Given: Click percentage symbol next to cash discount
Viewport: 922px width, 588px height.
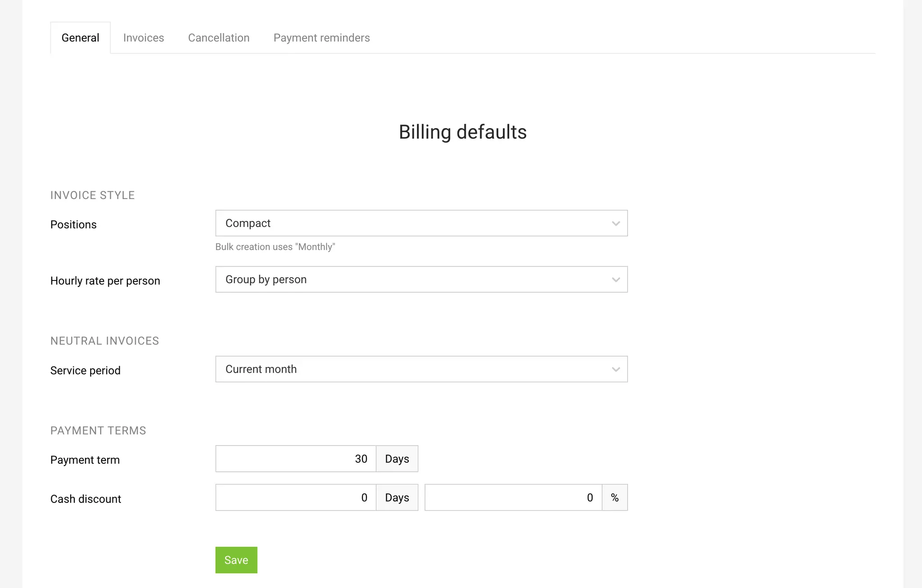Looking at the screenshot, I should [x=614, y=498].
